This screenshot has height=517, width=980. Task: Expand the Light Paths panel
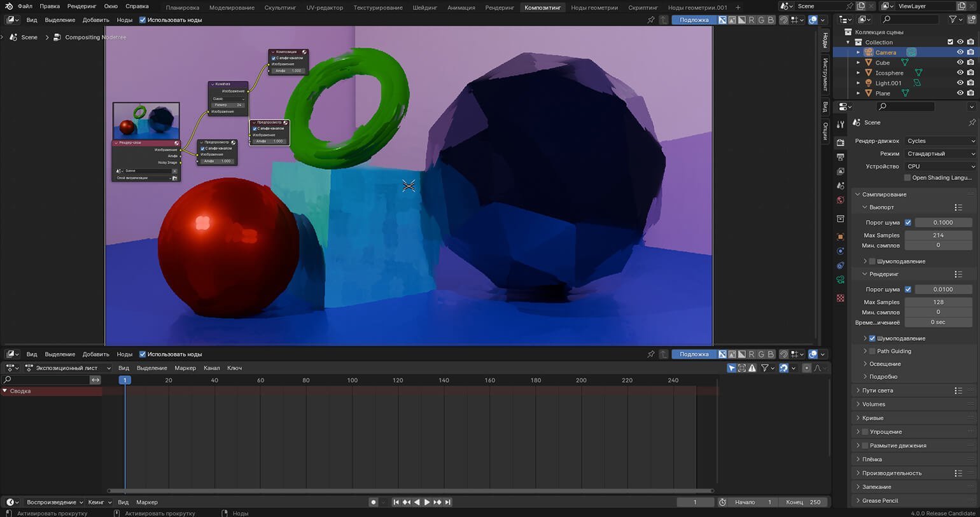[878, 390]
